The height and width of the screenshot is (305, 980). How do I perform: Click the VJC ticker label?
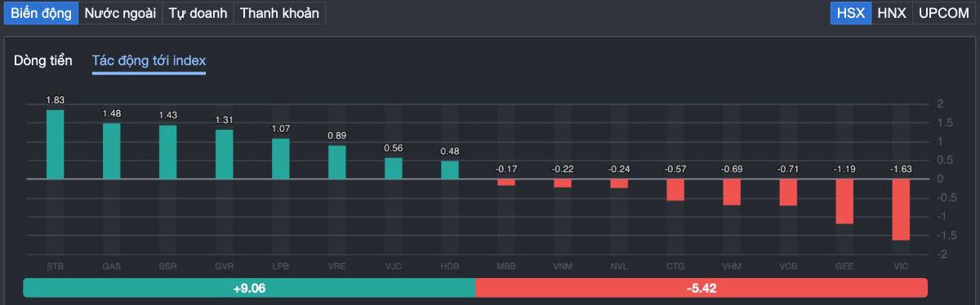(394, 267)
